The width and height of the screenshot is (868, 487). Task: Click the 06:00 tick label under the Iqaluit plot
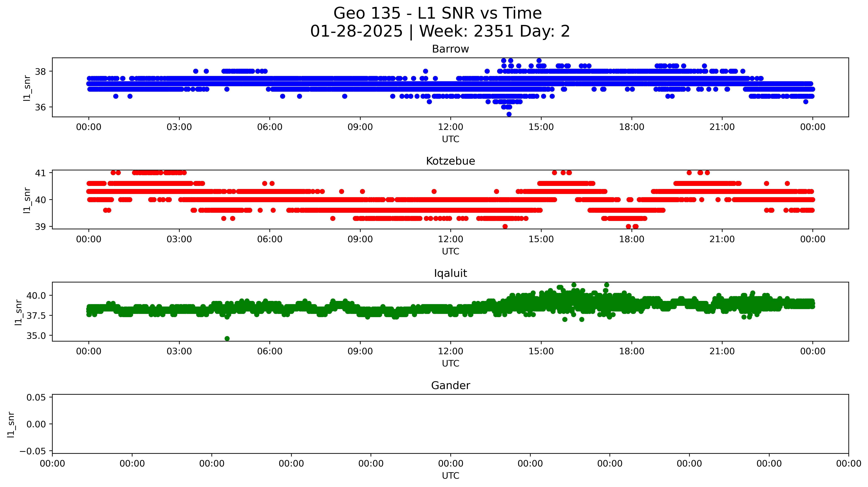pyautogui.click(x=270, y=351)
